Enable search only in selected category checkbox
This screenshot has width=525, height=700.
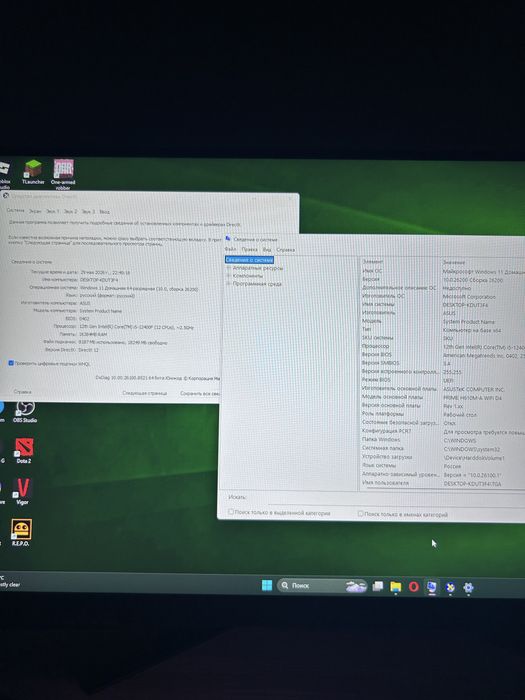[x=231, y=512]
